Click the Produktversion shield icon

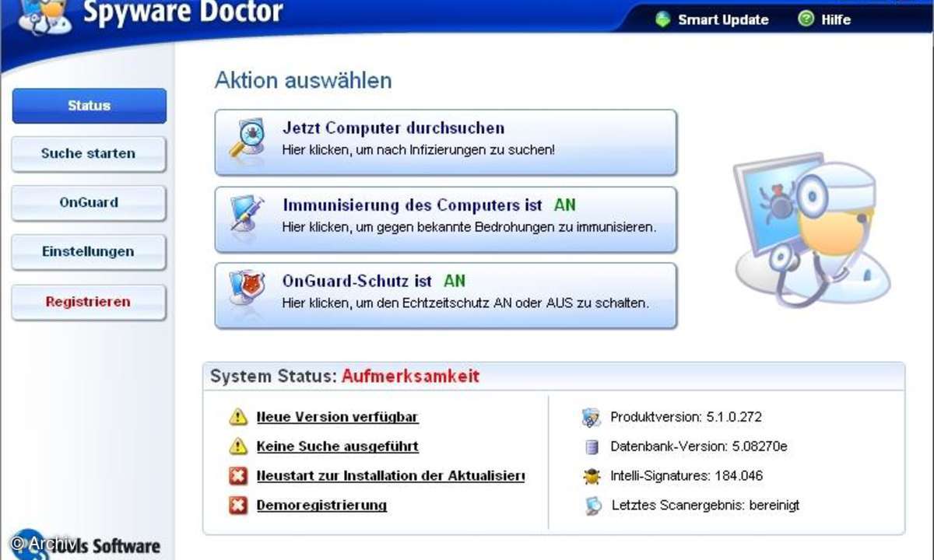coord(592,418)
